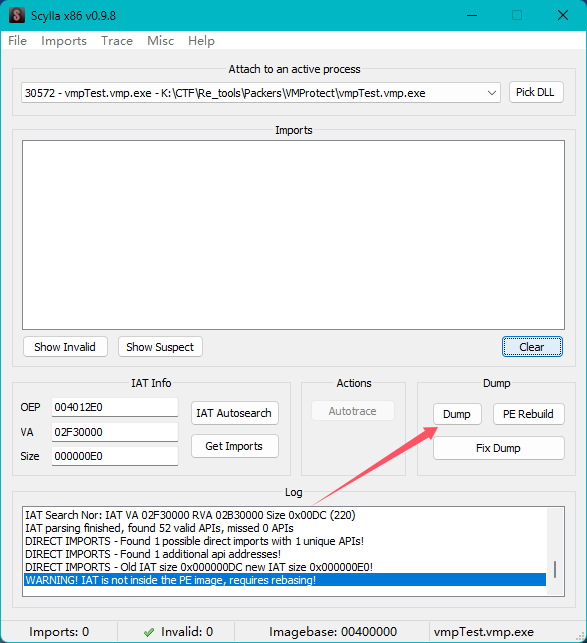
Task: Click 'Imports: 0' in the status bar
Action: coord(59,632)
